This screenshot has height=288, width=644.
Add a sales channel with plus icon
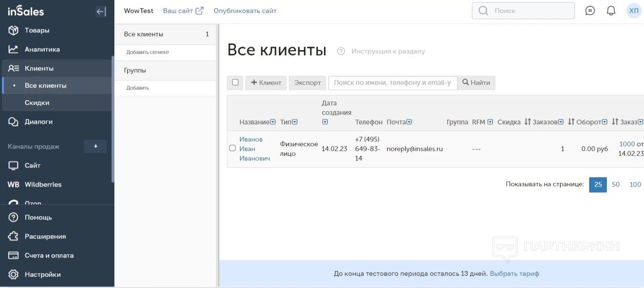[x=95, y=147]
